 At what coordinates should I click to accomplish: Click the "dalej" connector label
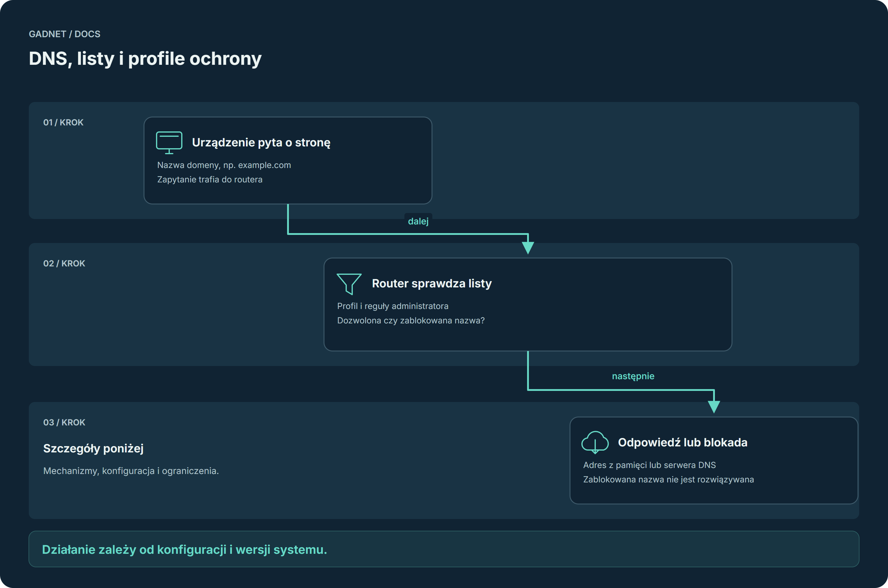coord(418,221)
